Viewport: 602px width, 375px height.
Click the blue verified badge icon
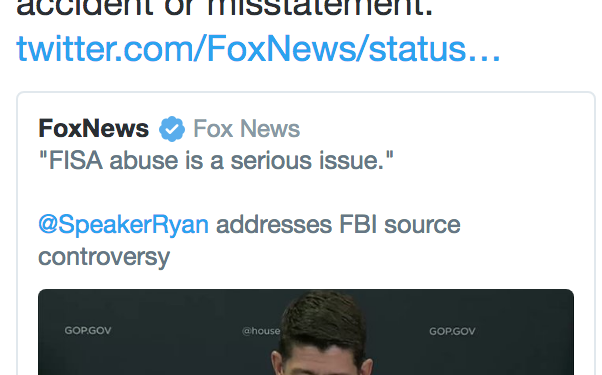pos(172,129)
